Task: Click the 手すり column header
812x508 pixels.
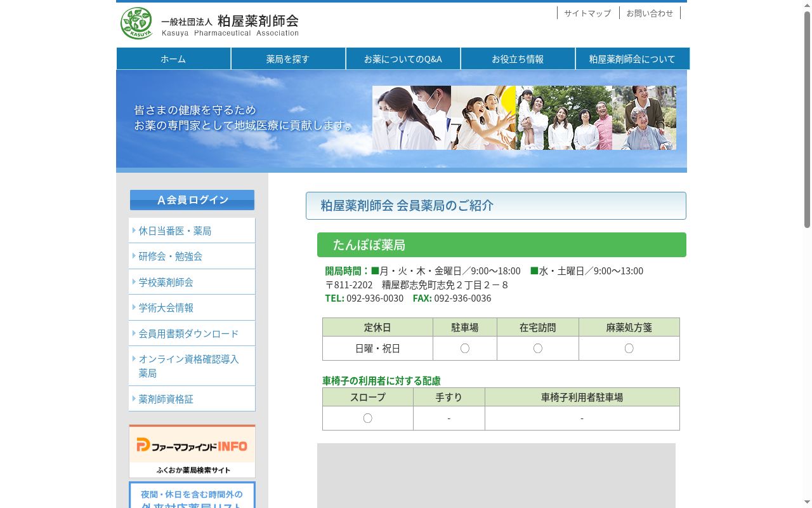Action: tap(449, 398)
